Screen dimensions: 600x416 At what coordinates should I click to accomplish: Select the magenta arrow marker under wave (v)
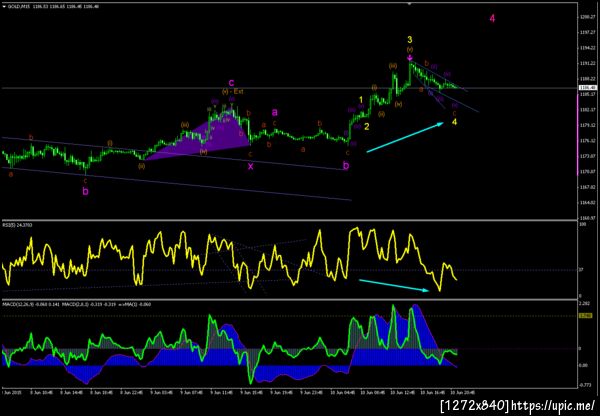click(x=410, y=57)
